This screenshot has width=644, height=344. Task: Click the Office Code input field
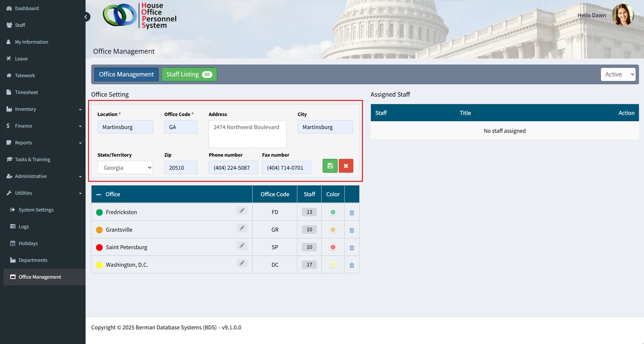tap(180, 127)
